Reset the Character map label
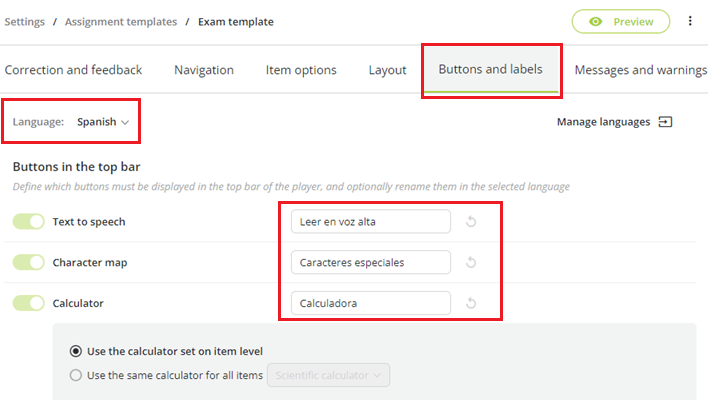This screenshot has width=708, height=400. coord(471,262)
